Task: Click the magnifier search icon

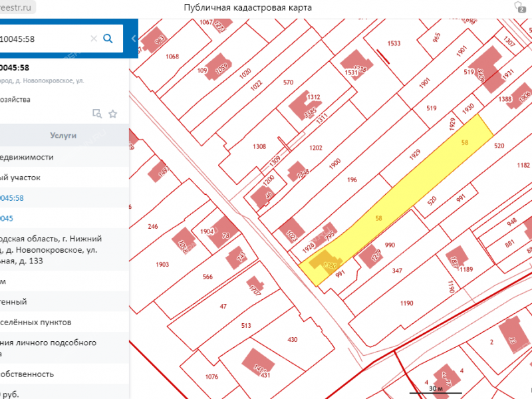Action: 108,39
